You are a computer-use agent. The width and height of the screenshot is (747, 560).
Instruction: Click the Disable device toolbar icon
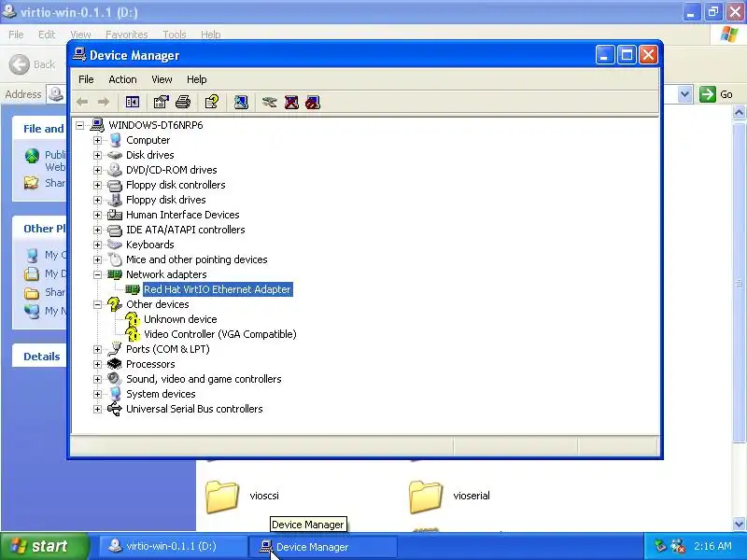pyautogui.click(x=313, y=102)
